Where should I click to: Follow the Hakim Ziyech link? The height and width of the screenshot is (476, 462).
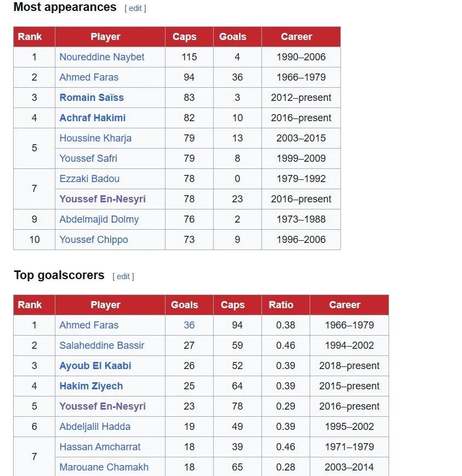(91, 386)
